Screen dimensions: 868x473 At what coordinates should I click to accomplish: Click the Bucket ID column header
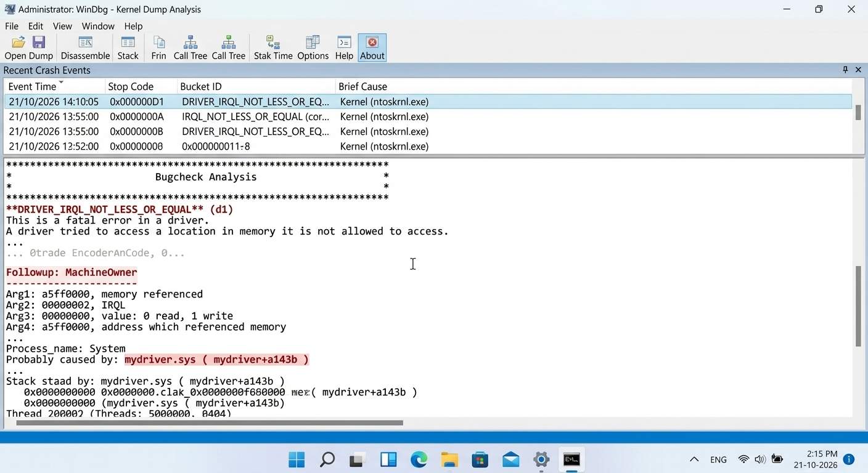point(255,86)
